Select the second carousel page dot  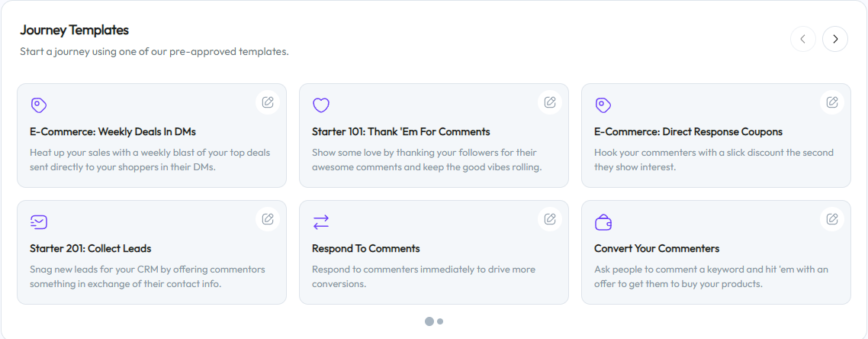tap(440, 321)
